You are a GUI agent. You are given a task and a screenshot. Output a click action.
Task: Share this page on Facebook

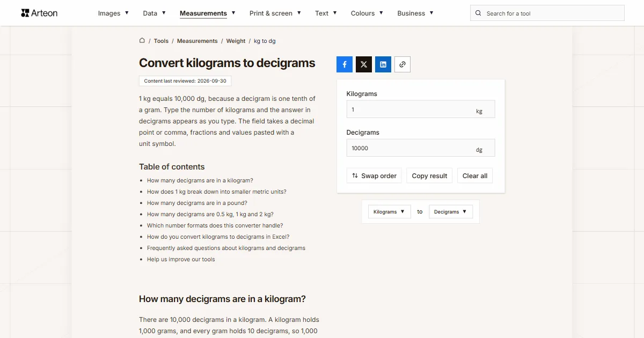tap(345, 64)
